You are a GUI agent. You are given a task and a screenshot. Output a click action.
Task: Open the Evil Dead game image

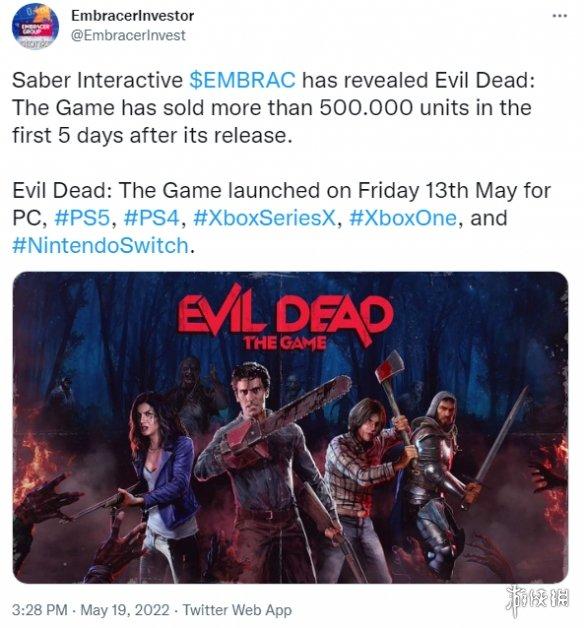pyautogui.click(x=290, y=427)
